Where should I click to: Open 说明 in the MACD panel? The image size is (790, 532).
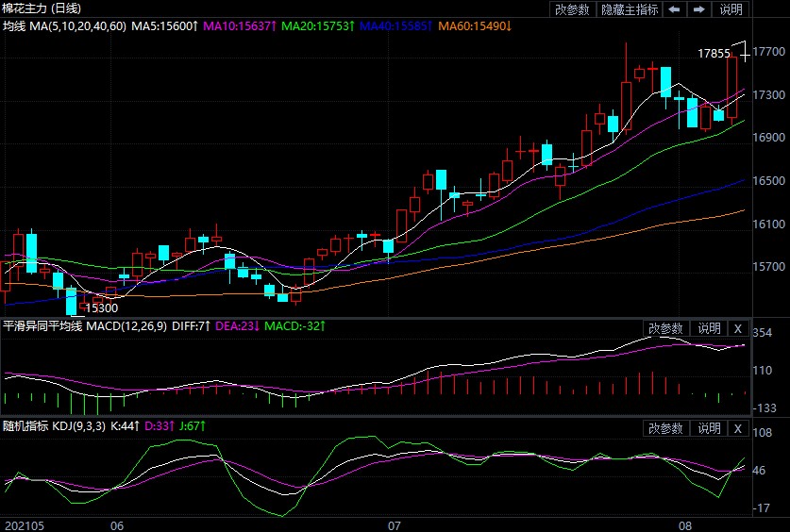[709, 328]
